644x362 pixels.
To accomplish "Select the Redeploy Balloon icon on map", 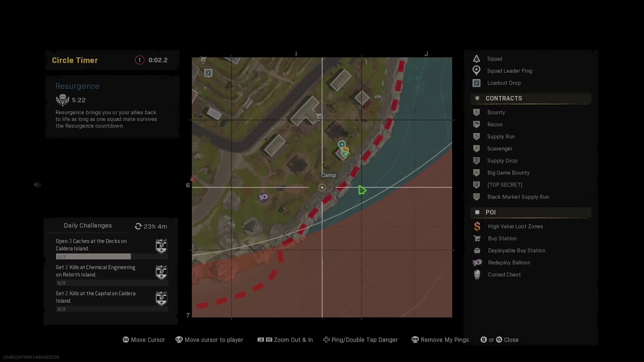I will point(263,197).
